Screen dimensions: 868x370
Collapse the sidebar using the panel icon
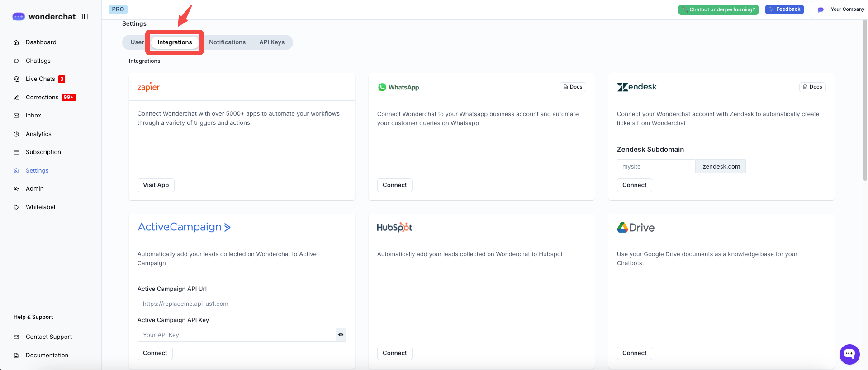85,17
